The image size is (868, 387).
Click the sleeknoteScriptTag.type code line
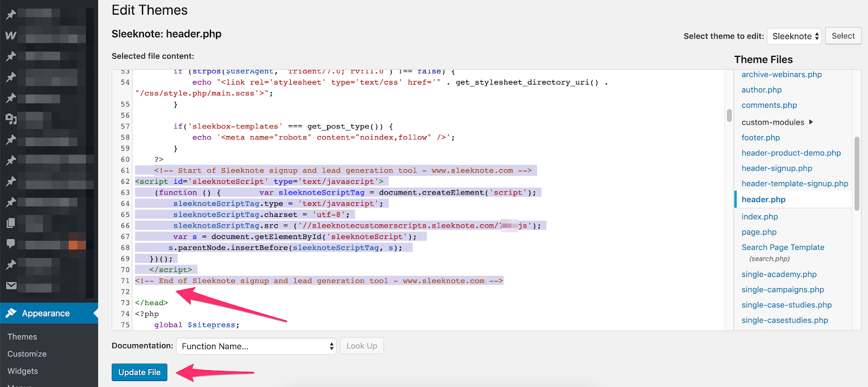(x=278, y=203)
